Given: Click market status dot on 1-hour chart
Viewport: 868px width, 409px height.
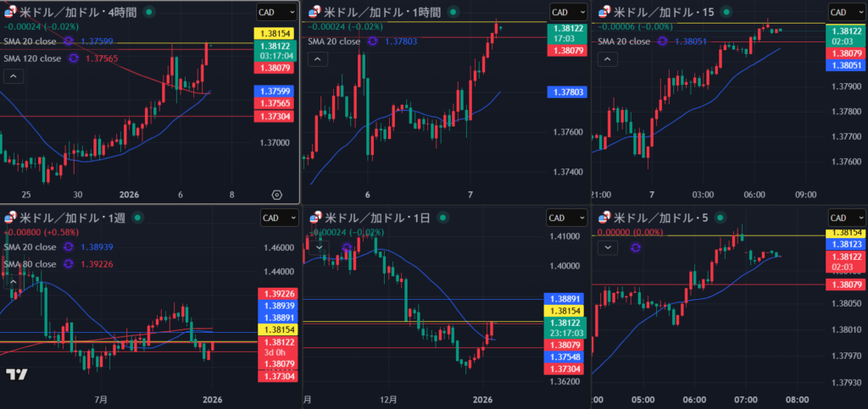Looking at the screenshot, I should (453, 12).
